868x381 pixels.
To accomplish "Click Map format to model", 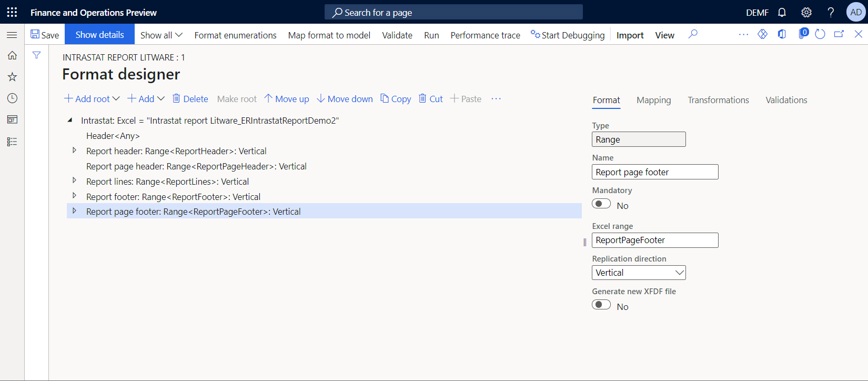I will click(x=329, y=35).
